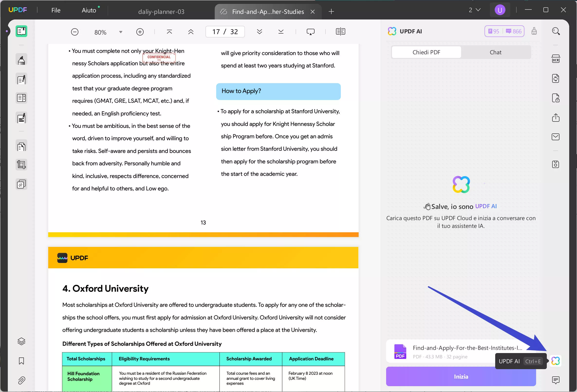This screenshot has height=392, width=577.
Task: Jump to the first page
Action: click(x=169, y=32)
